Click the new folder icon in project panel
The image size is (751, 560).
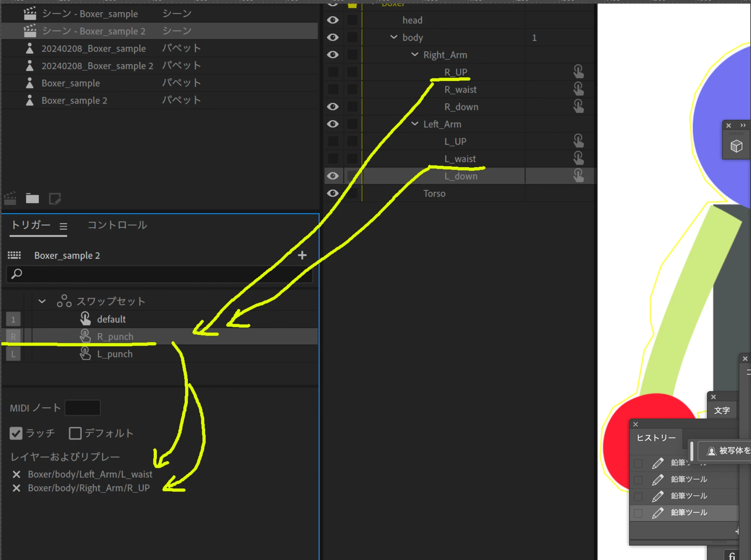coord(32,198)
